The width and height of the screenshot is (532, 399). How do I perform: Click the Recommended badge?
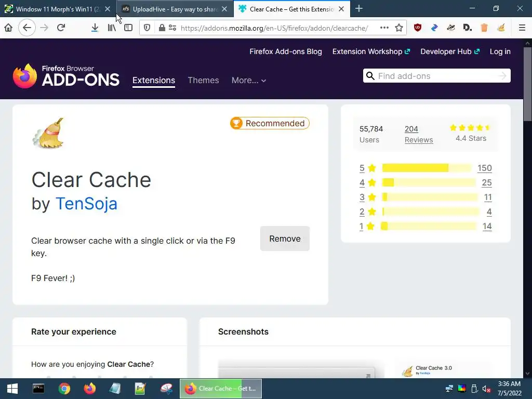[x=270, y=123]
